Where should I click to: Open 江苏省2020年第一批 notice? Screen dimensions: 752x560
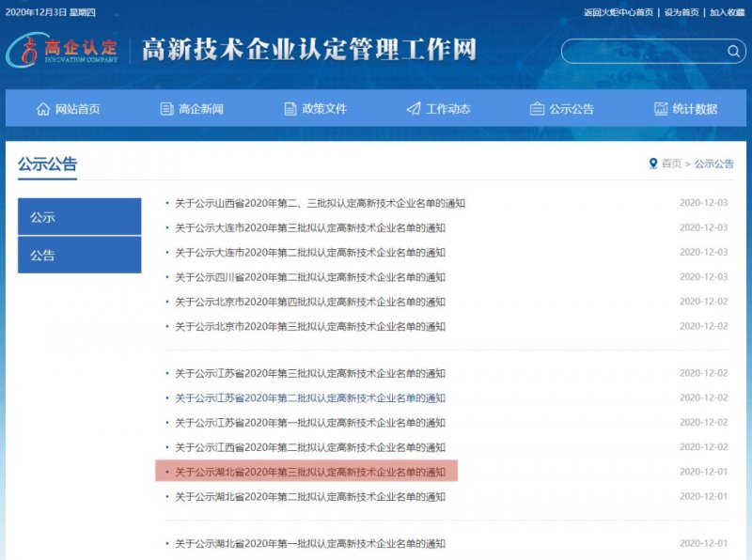310,423
